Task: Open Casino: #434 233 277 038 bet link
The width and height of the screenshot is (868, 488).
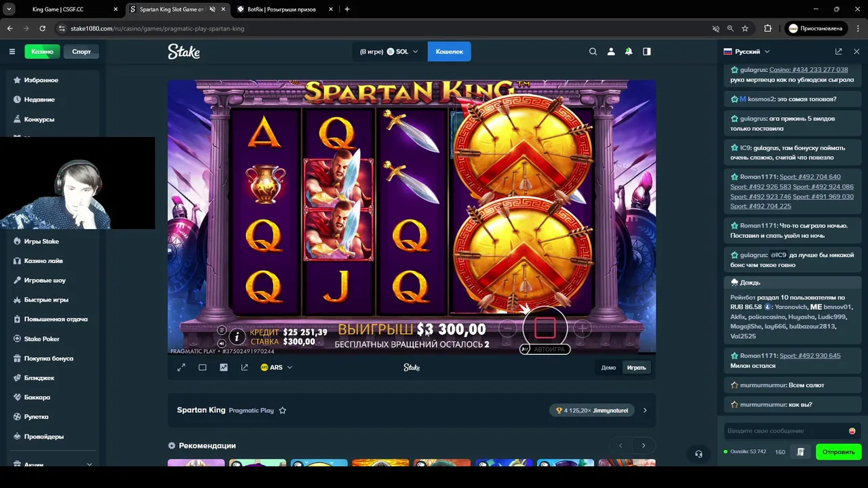Action: click(808, 70)
